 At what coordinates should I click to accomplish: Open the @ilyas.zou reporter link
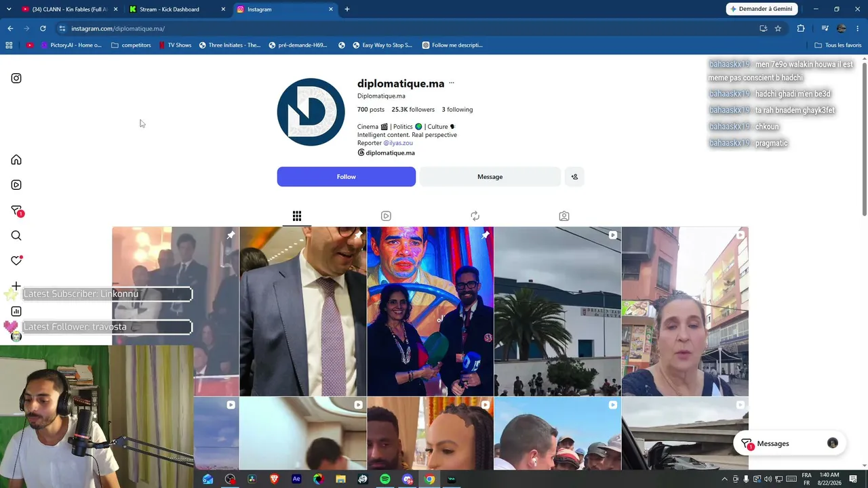(398, 143)
